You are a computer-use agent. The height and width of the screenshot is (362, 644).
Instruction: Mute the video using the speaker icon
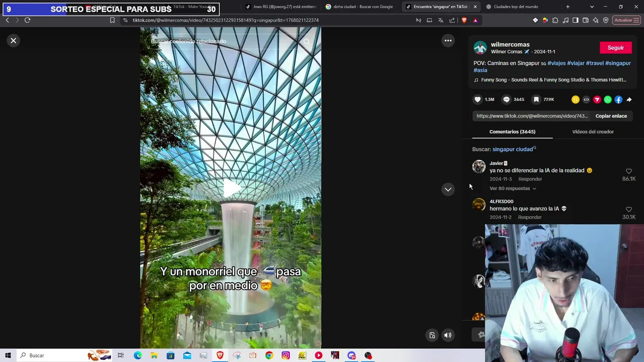tap(448, 335)
